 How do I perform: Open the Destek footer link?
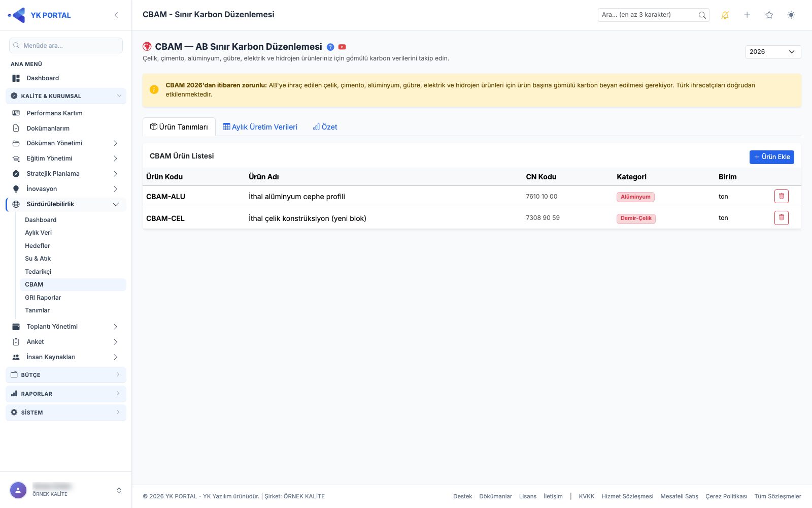[x=462, y=496]
